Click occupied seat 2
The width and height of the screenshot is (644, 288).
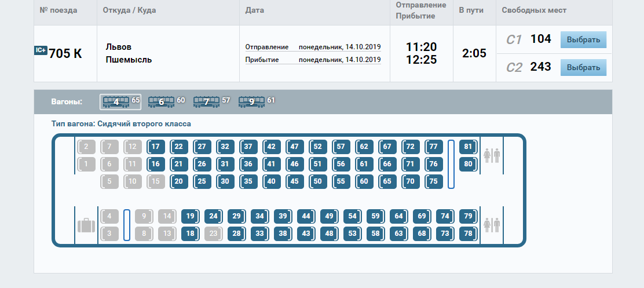(86, 147)
